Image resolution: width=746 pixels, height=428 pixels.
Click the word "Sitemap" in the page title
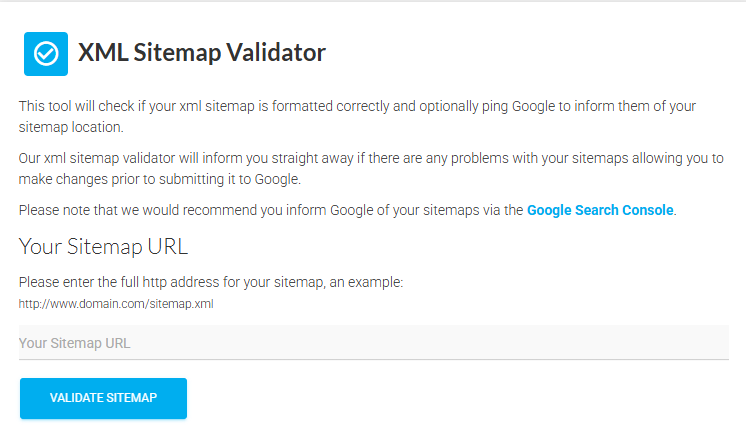pos(177,53)
